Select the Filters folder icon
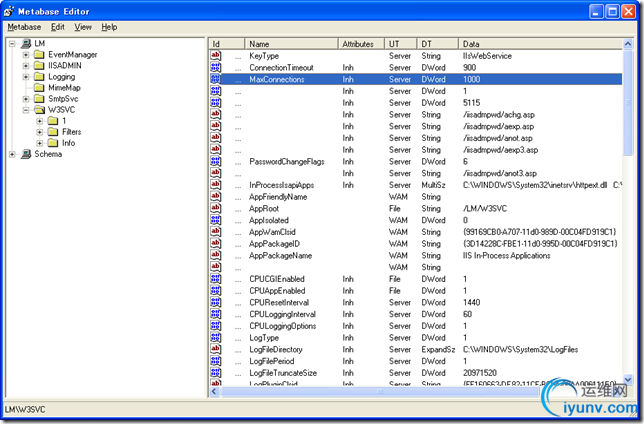 [x=53, y=132]
